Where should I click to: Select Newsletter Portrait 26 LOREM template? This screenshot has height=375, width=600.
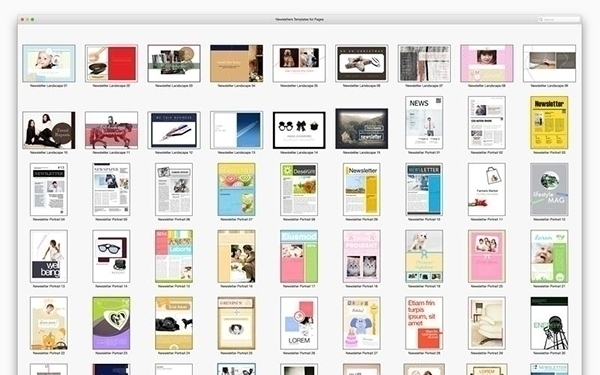coord(299,323)
